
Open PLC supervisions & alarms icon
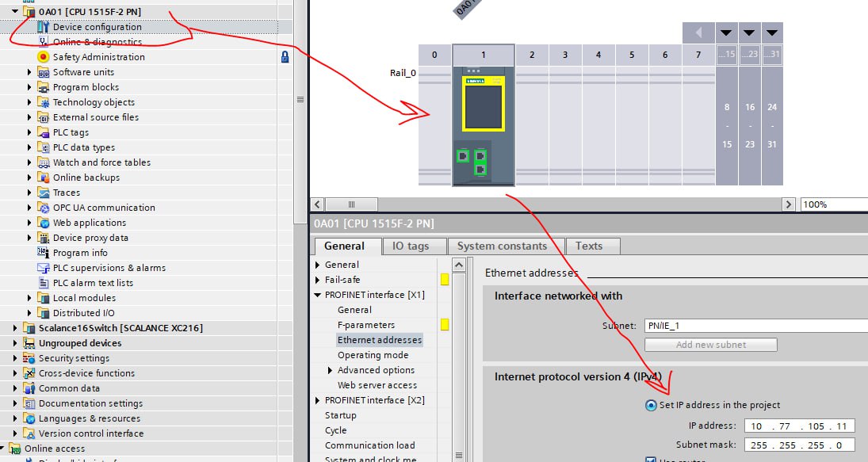coord(43,267)
